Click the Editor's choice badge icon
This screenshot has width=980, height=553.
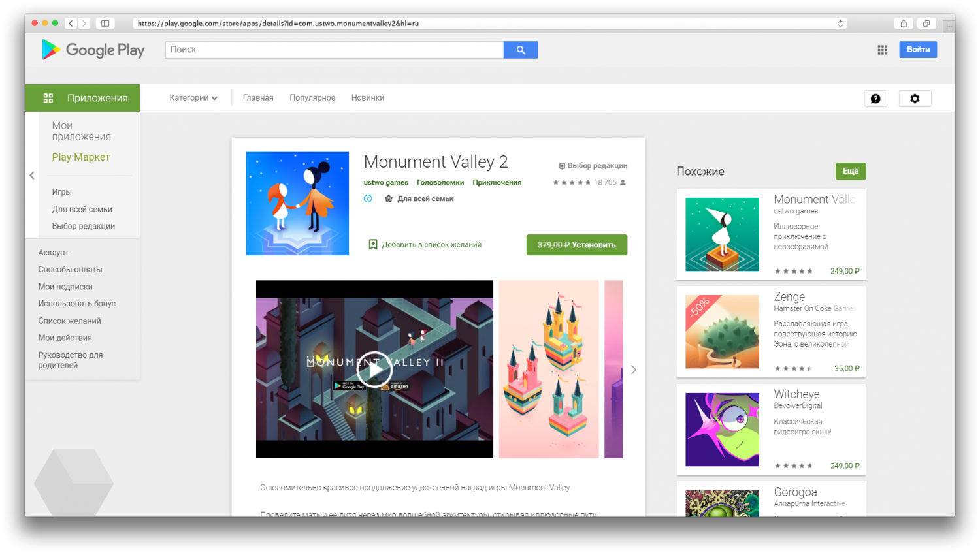tap(562, 166)
